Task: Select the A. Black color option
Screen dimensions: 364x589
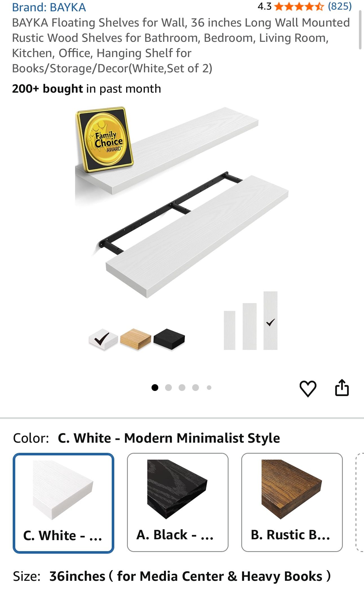Action: 177,502
